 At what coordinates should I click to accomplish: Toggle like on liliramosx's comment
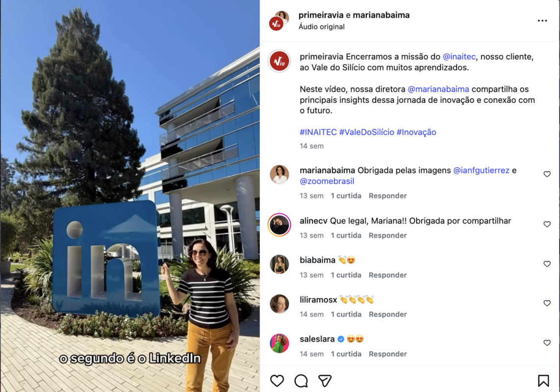pyautogui.click(x=547, y=303)
